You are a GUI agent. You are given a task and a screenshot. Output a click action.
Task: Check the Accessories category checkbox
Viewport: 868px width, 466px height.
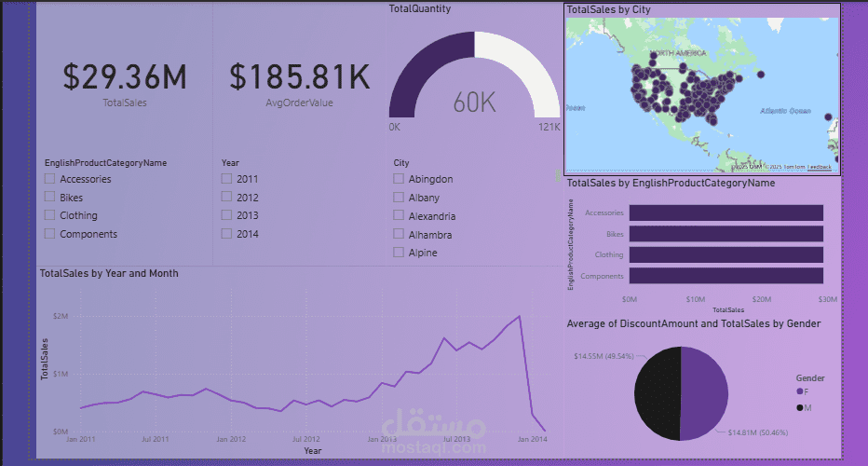point(49,178)
